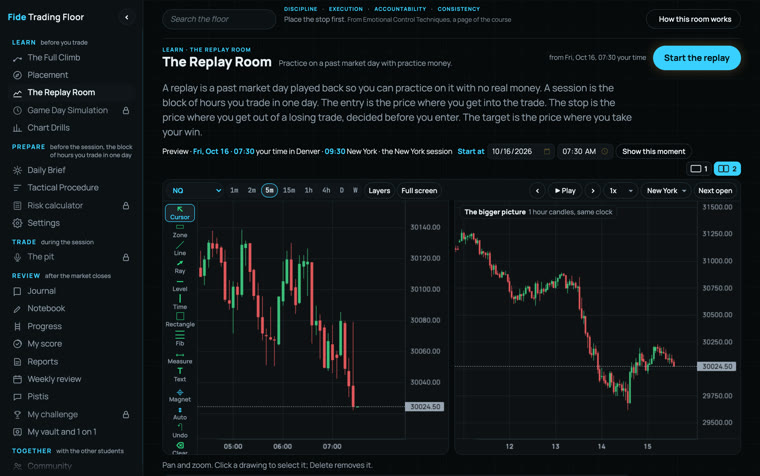
Task: Click the 07:30 AM time field
Action: tap(585, 152)
